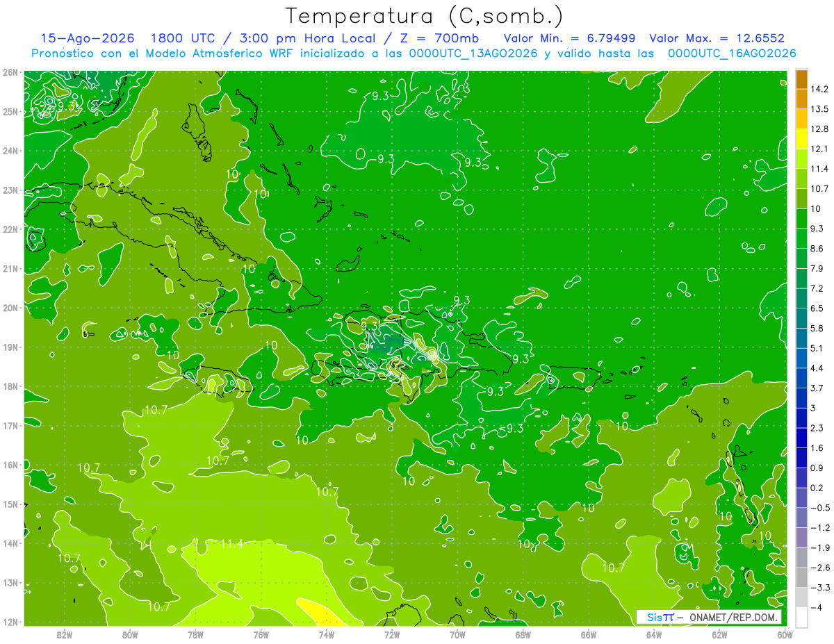Click the "0.9" legend value
The image size is (834, 644).
tap(817, 468)
